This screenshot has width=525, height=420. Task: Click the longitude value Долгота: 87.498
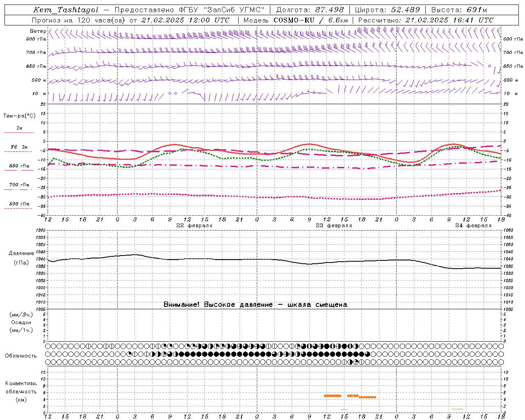click(x=310, y=10)
